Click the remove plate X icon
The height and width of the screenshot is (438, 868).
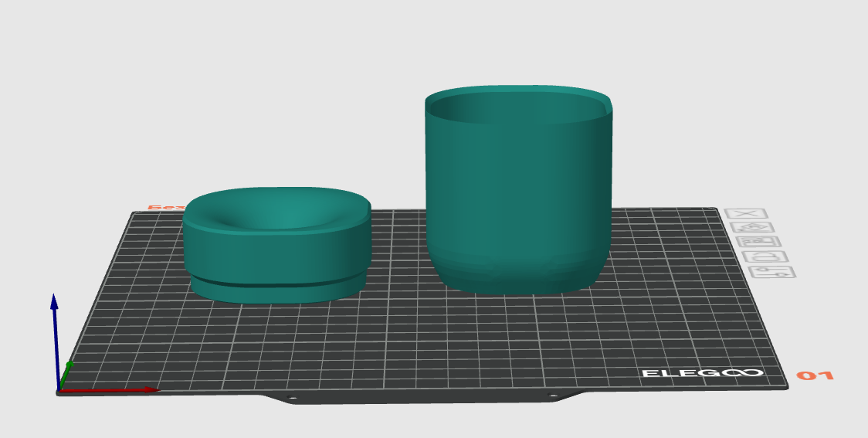(746, 214)
